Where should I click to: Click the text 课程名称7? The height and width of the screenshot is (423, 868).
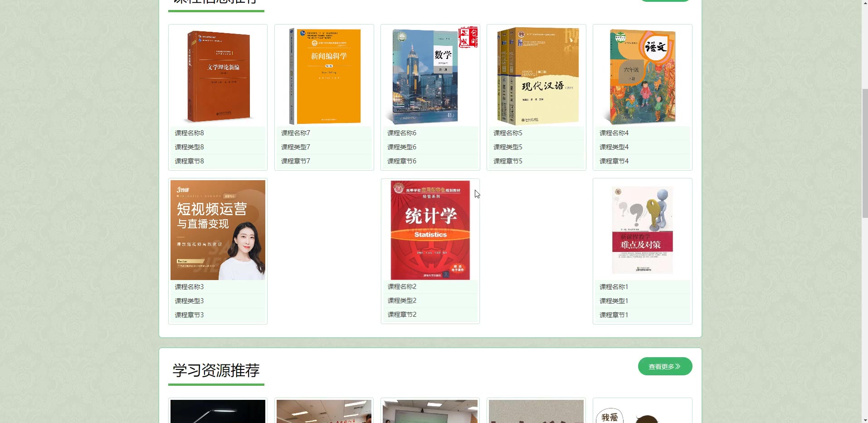click(296, 133)
